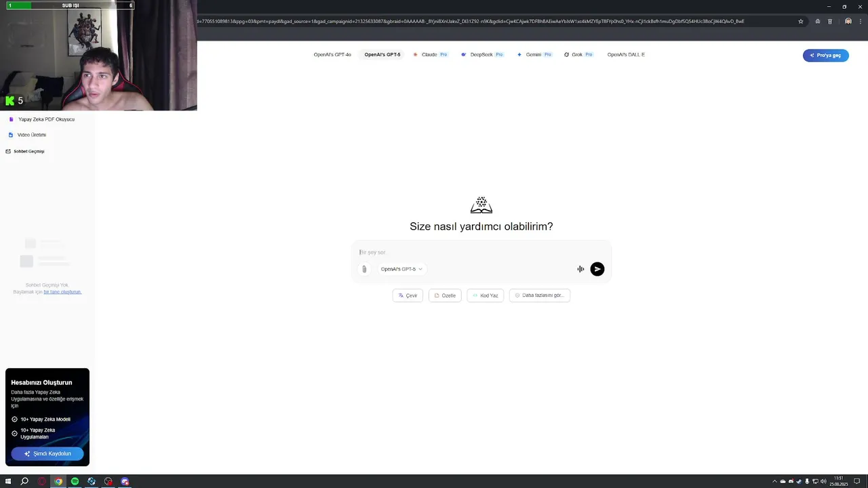Open the volume control in system tray

tap(823, 481)
